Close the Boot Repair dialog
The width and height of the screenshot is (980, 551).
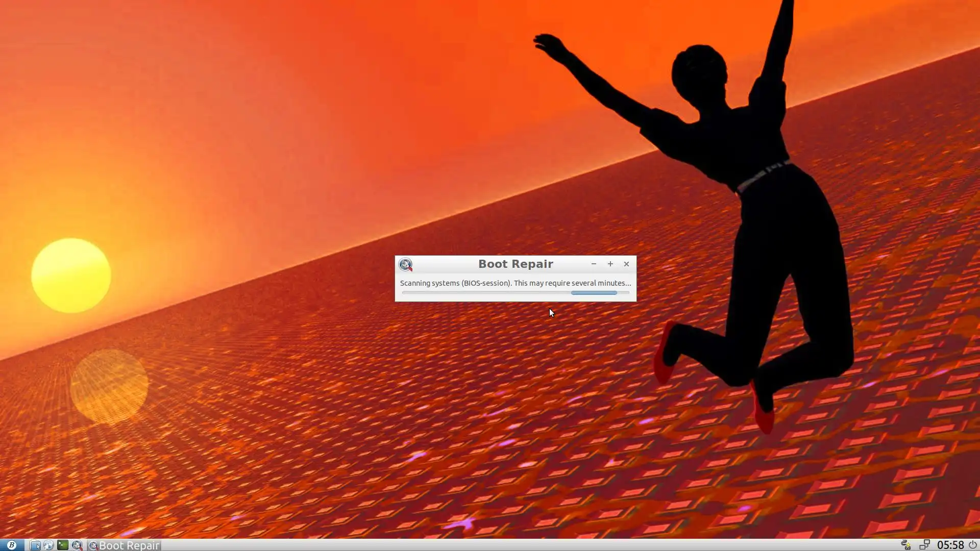coord(626,264)
